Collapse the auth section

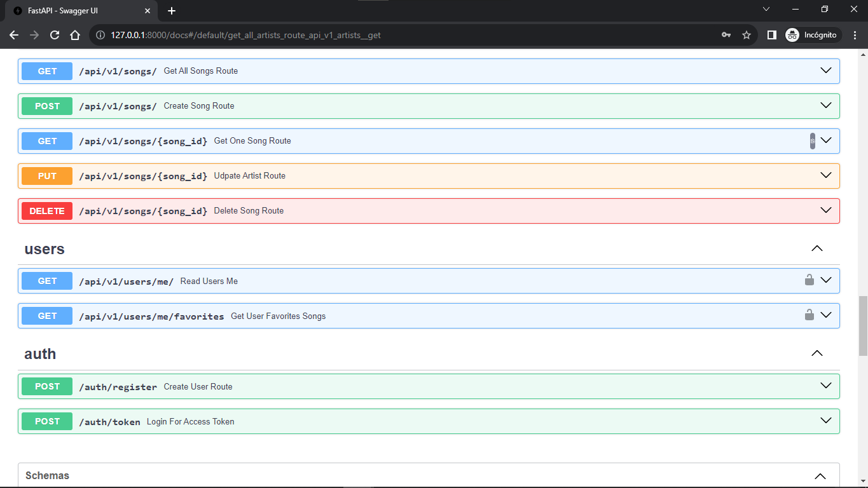coord(817,353)
